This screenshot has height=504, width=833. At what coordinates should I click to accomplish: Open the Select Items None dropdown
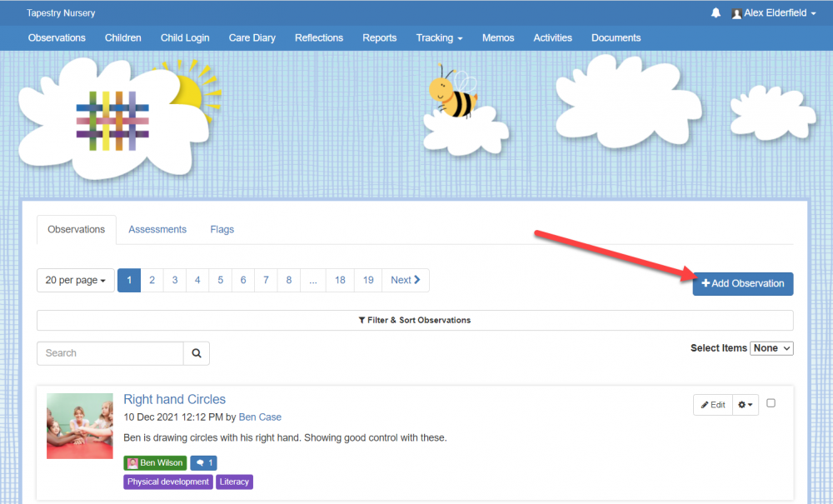(771, 348)
